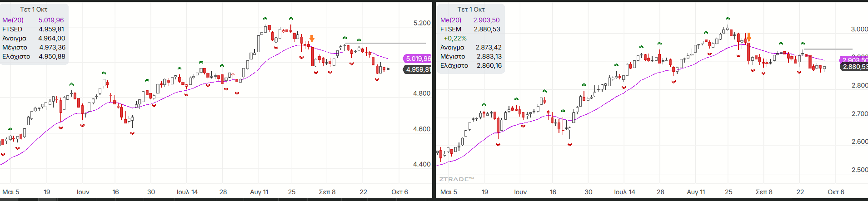The image size is (868, 201).
Task: Click the Μέγιστο value 4.973,36 in legend
Action: click(x=52, y=47)
